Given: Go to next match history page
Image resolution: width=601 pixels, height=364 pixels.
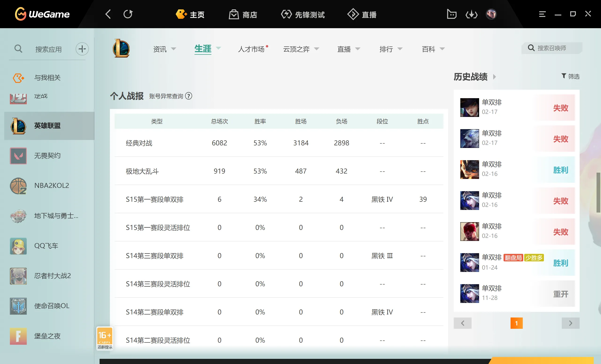Looking at the screenshot, I should click(570, 323).
